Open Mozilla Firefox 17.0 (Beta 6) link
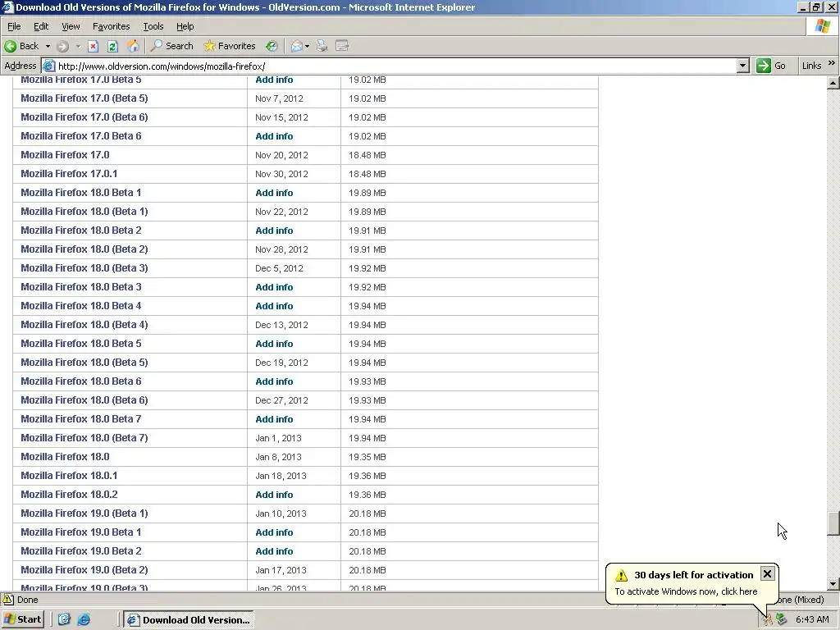Screen dimensions: 840x630 pyautogui.click(x=84, y=116)
